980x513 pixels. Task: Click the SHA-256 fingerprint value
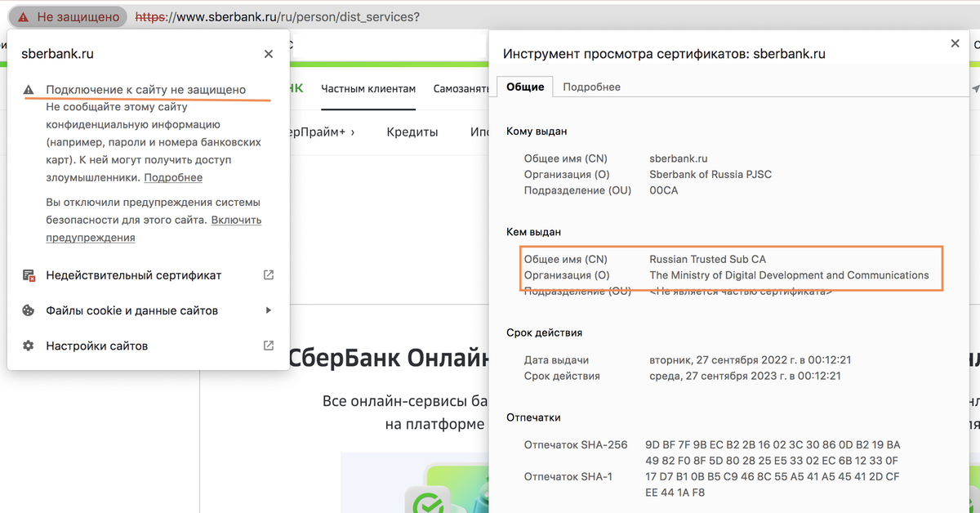coord(773,453)
